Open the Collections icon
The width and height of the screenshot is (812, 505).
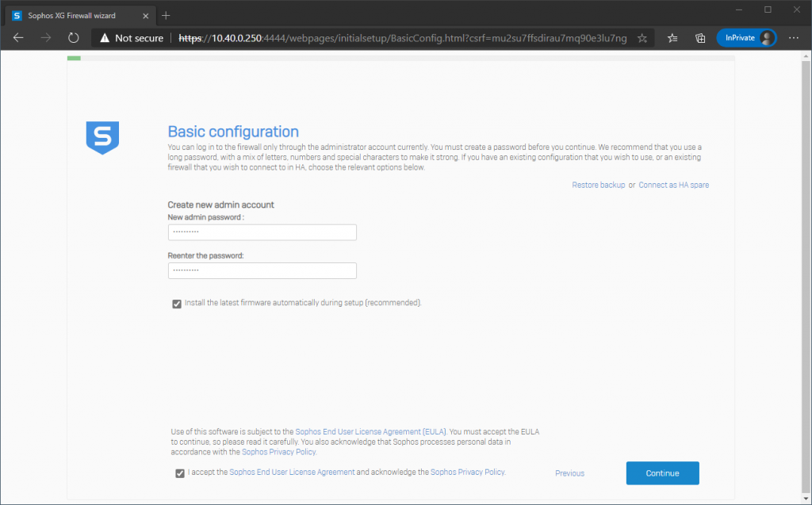coord(700,38)
